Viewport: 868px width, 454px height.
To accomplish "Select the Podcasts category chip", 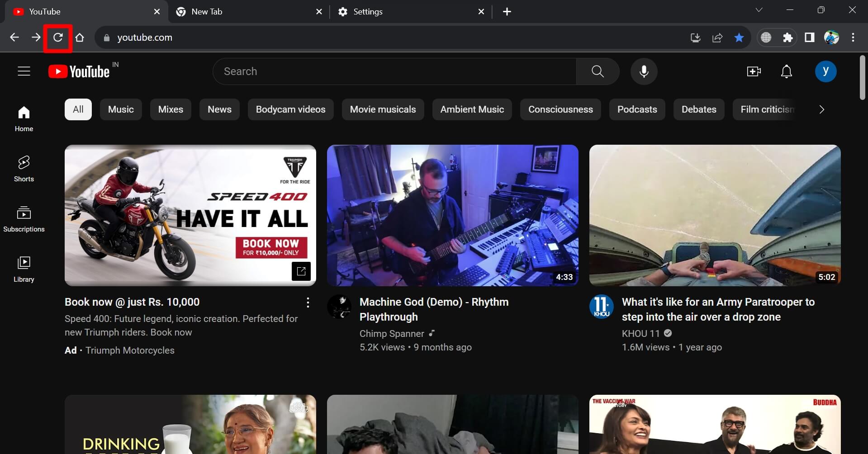I will 637,109.
